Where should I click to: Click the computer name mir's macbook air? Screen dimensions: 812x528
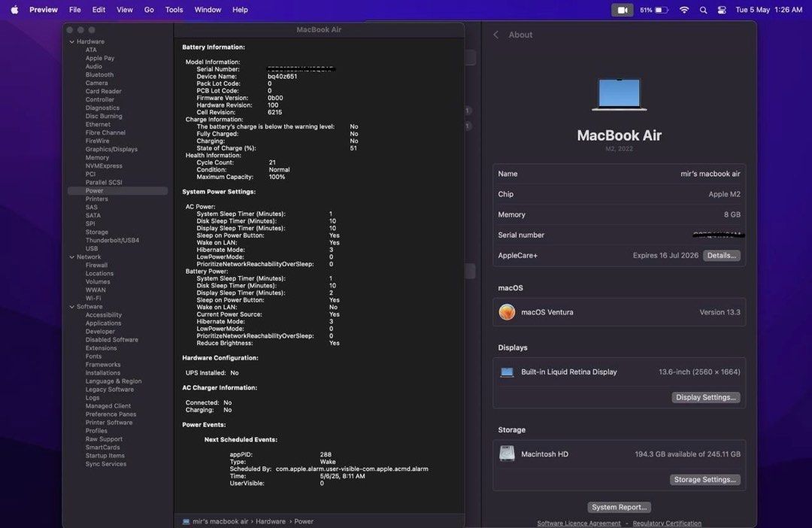coord(710,174)
